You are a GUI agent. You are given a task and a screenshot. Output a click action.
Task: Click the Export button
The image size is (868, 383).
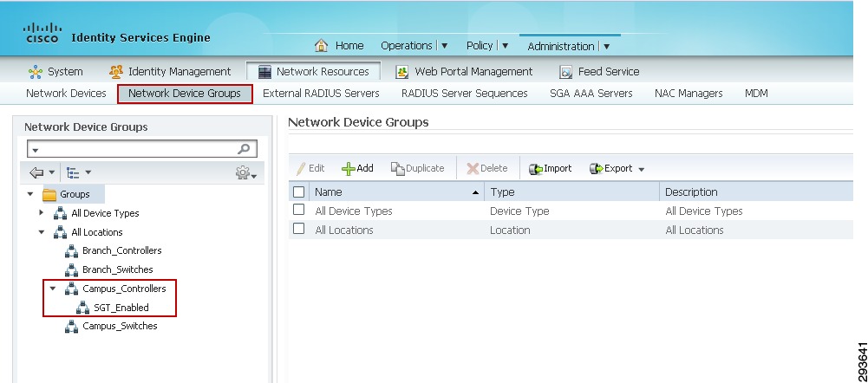[x=611, y=168]
